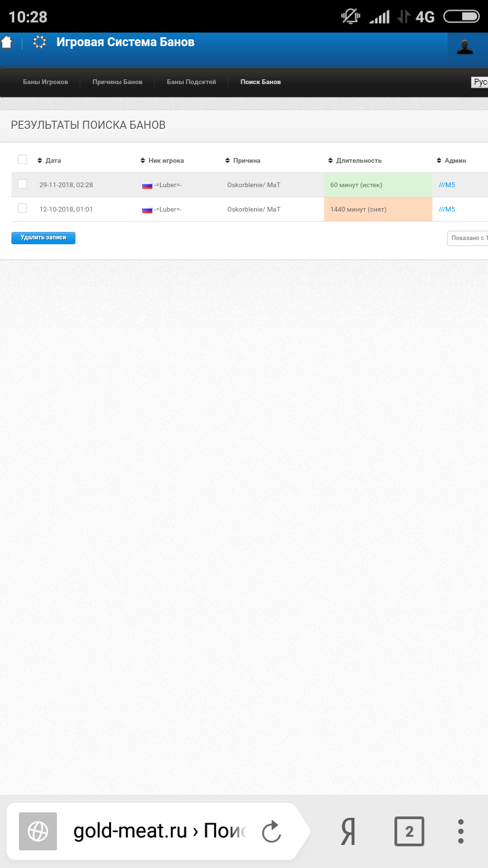The height and width of the screenshot is (868, 488).
Task: Open Баны Игроков menu item
Action: point(45,82)
